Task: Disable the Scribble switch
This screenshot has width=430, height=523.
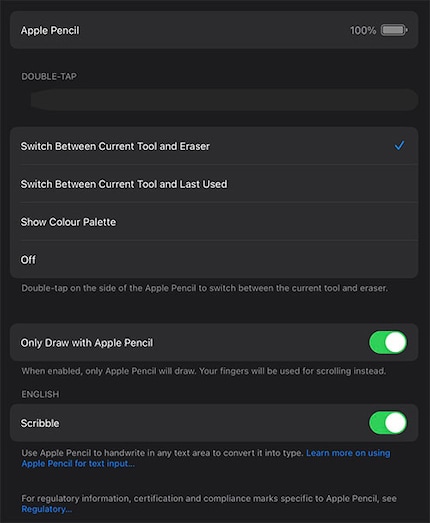Action: click(x=388, y=423)
